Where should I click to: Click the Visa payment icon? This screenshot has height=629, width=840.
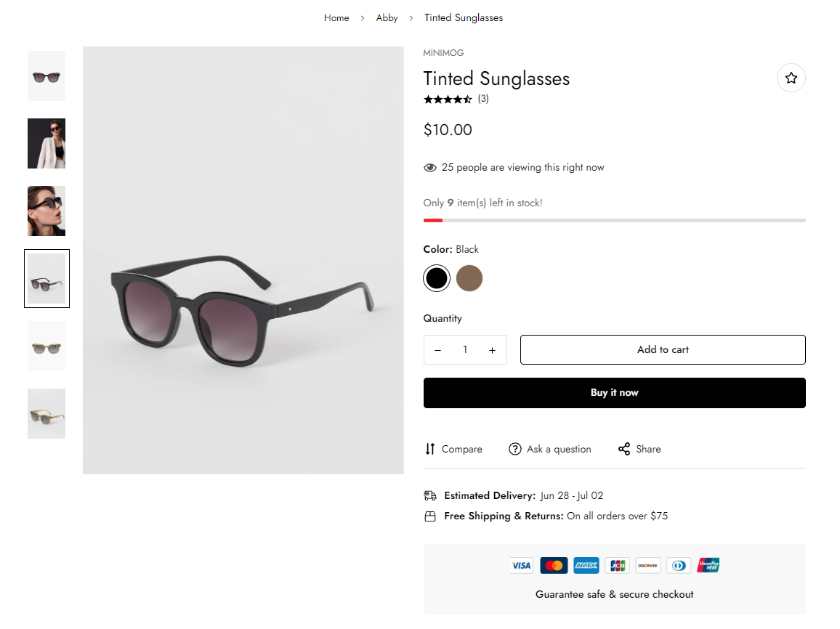coord(521,565)
